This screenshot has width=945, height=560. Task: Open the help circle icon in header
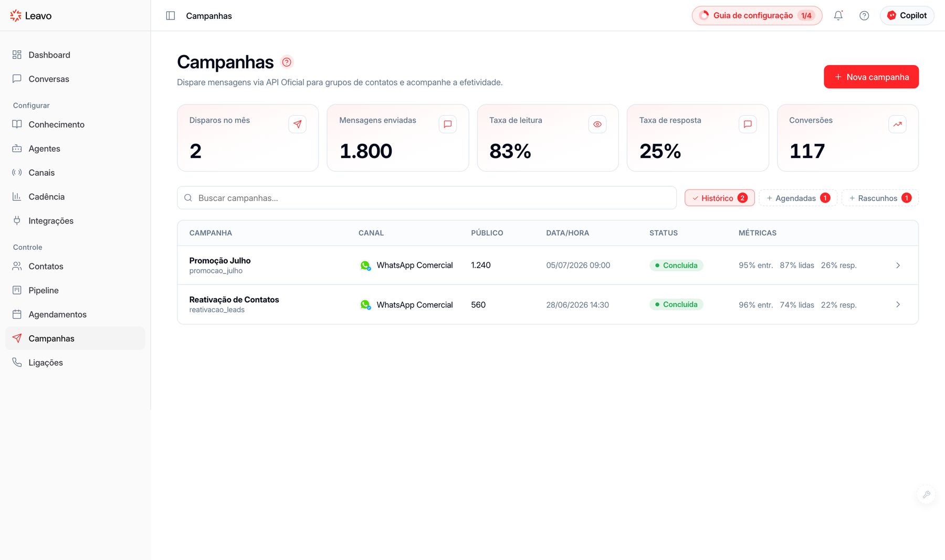(x=864, y=16)
